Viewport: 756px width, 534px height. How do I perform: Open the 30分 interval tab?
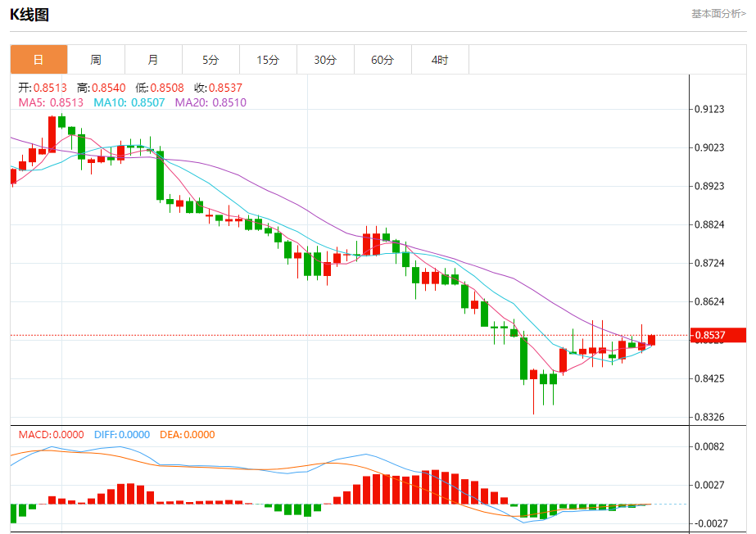point(325,60)
